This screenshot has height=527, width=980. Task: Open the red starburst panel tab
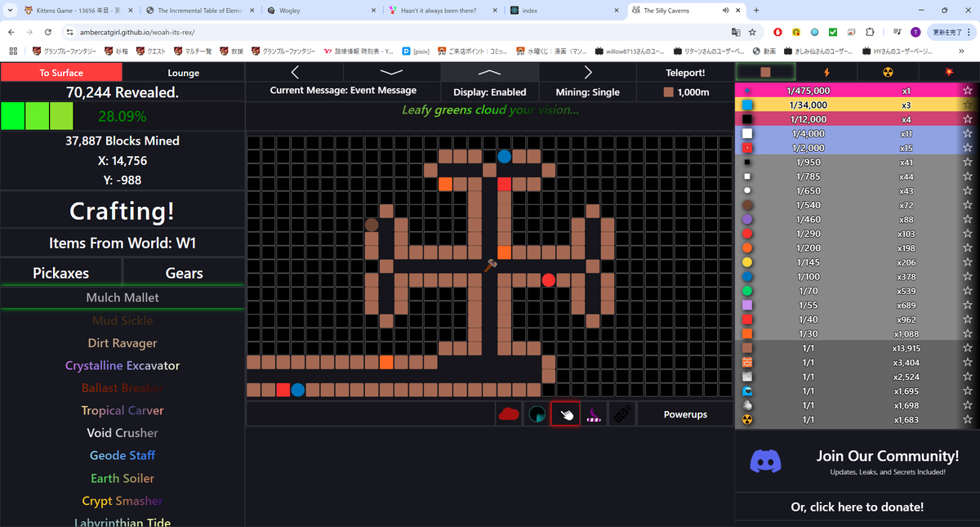tap(948, 72)
